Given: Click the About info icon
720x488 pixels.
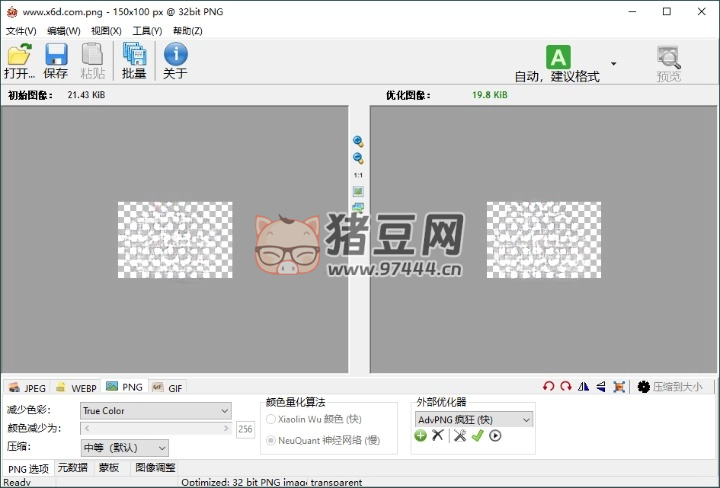Looking at the screenshot, I should click(175, 60).
